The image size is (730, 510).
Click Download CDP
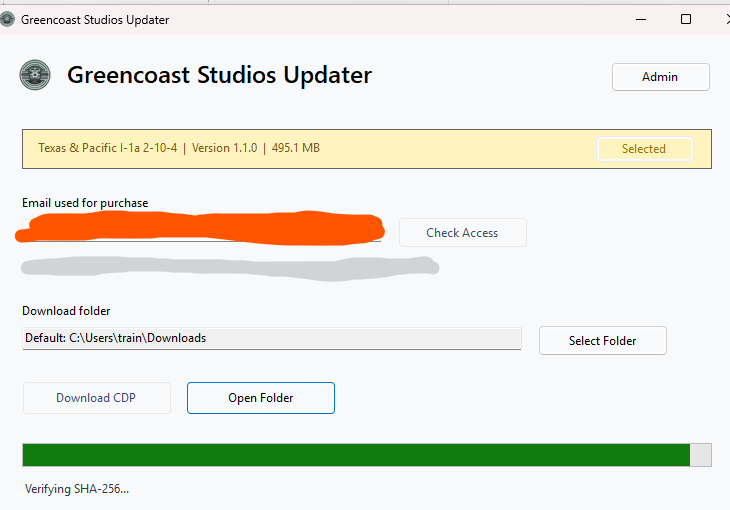[96, 398]
